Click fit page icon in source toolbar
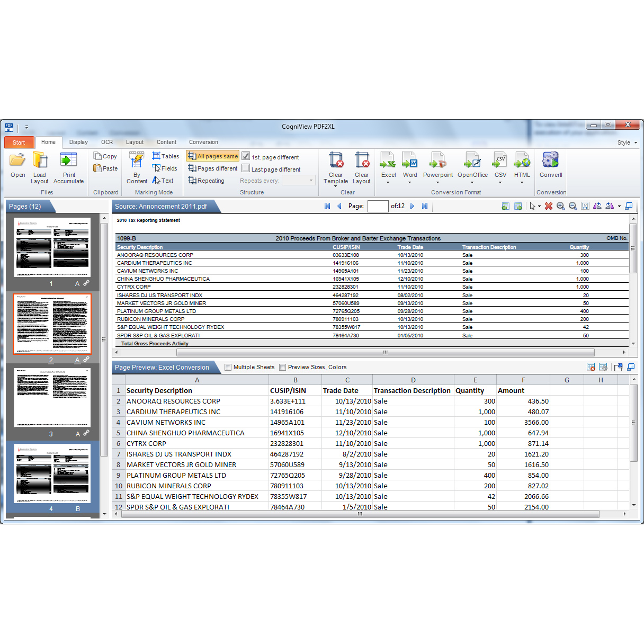Screen dimensions: 644x644 pos(585,206)
